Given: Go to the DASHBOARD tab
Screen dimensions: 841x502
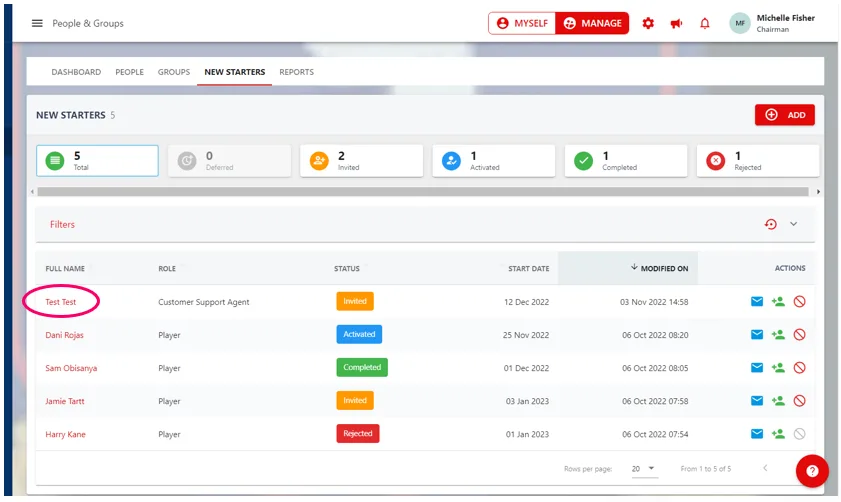Looking at the screenshot, I should pos(76,72).
